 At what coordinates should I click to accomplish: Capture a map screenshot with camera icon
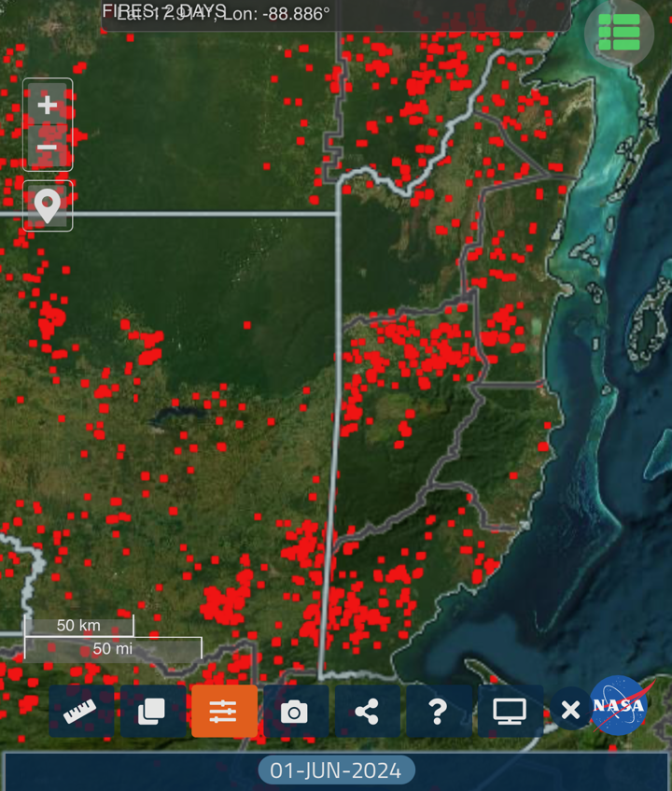pyautogui.click(x=295, y=712)
